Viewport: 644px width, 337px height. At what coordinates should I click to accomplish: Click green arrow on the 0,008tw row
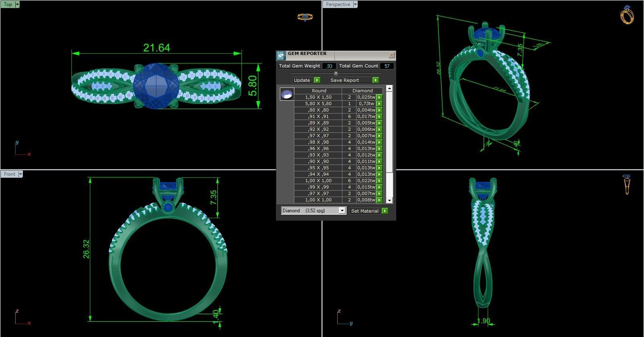(379, 200)
